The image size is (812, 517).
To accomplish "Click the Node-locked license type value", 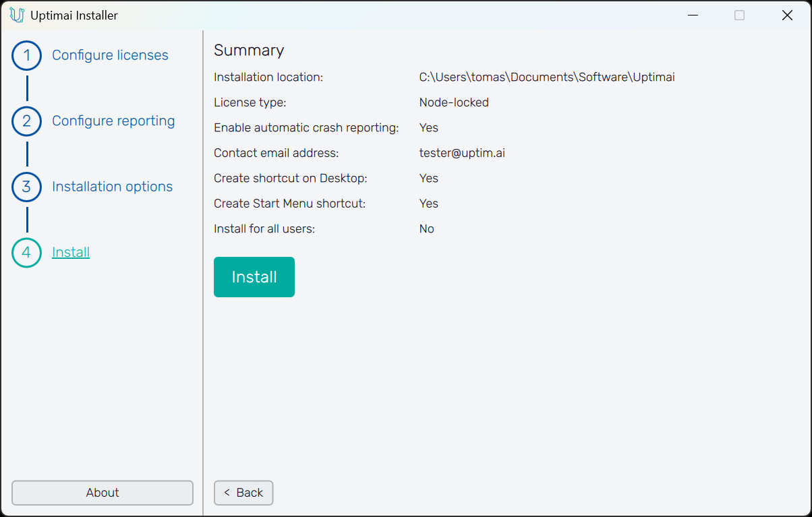I will [x=454, y=102].
